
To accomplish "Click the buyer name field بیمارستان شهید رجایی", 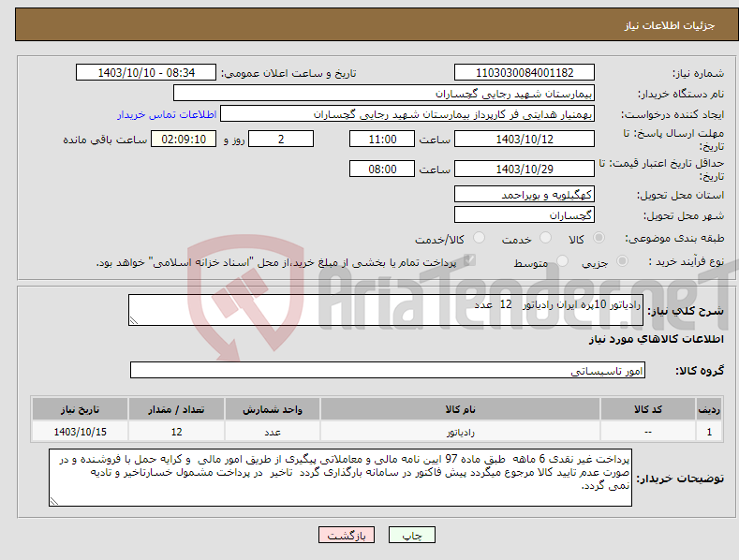I will (x=384, y=94).
